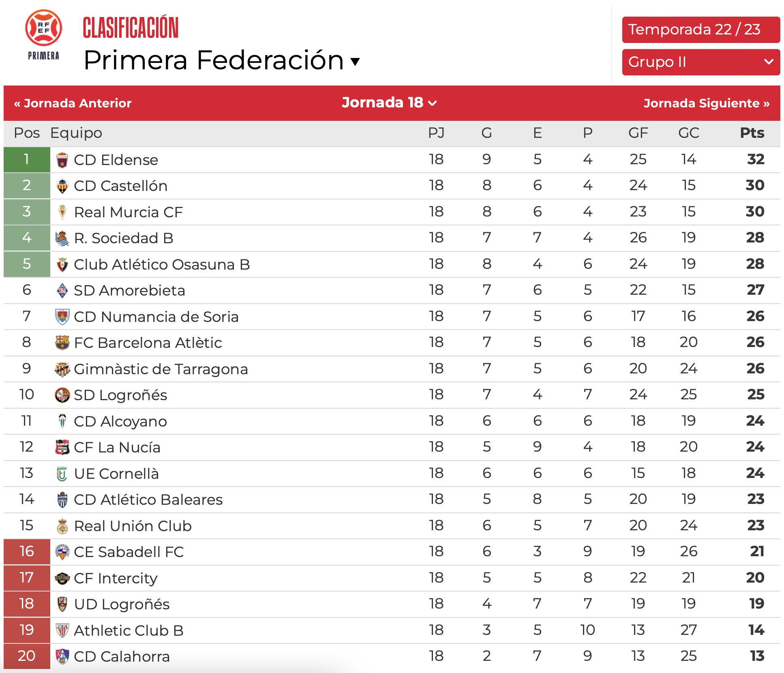This screenshot has width=784, height=673.
Task: Go to Jornada Siguiente
Action: [x=707, y=103]
